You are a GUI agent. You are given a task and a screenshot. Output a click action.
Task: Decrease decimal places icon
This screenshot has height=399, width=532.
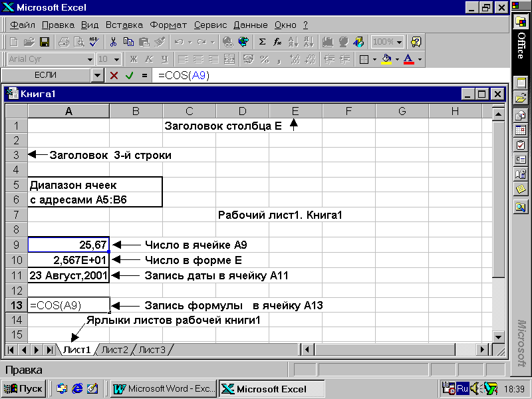[x=310, y=59]
